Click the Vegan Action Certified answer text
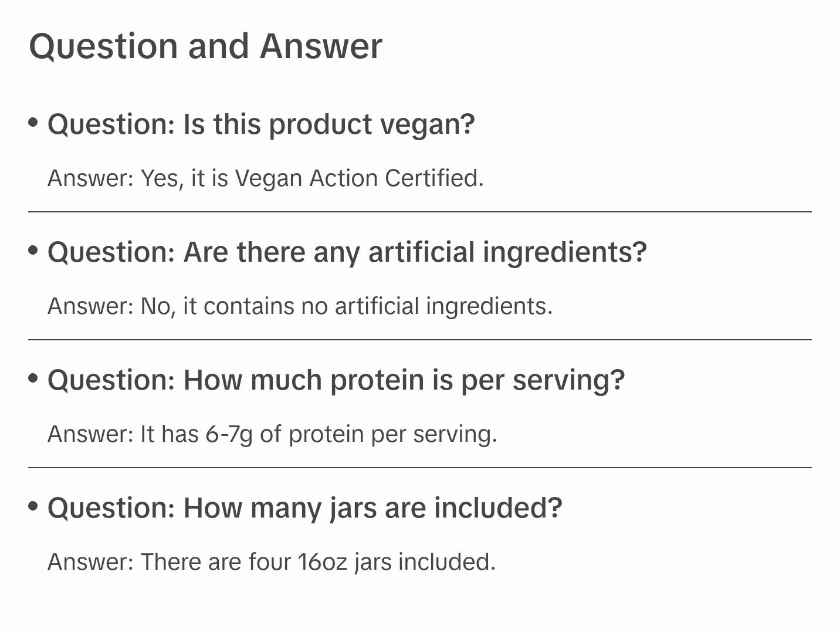The height and width of the screenshot is (629, 840). pos(265,178)
